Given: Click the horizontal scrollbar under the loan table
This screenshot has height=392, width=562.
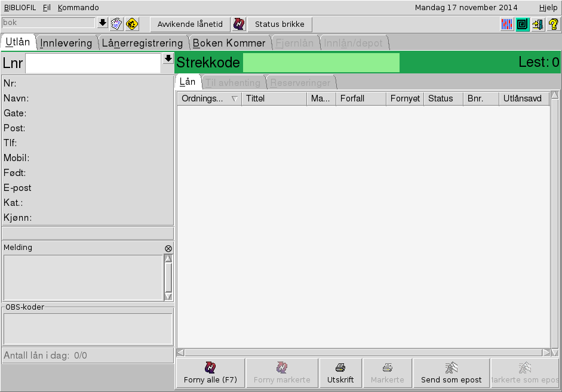Looking at the screenshot, I should [363, 353].
